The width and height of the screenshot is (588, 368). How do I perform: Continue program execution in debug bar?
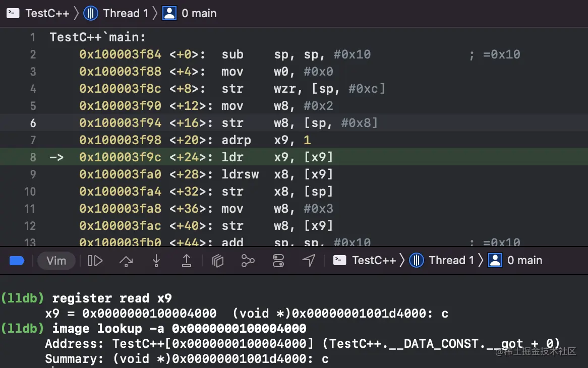click(x=95, y=261)
